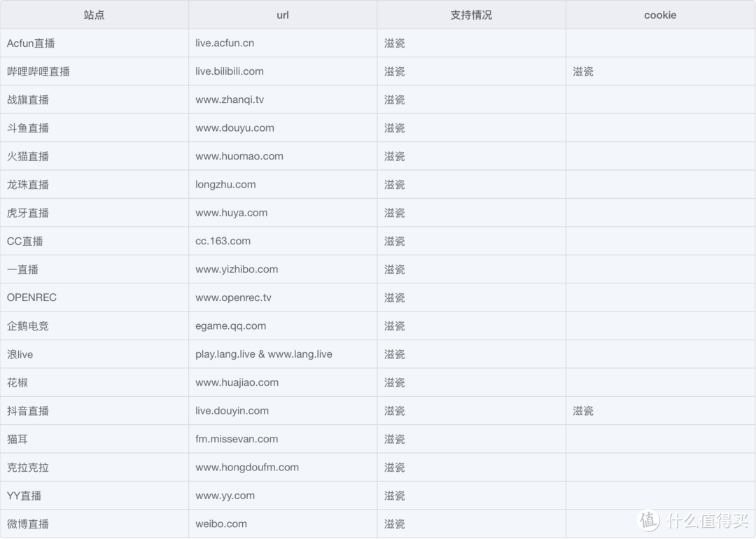Click 滋瓷 support status in YY直播 row
This screenshot has height=539, width=756.
click(x=394, y=496)
